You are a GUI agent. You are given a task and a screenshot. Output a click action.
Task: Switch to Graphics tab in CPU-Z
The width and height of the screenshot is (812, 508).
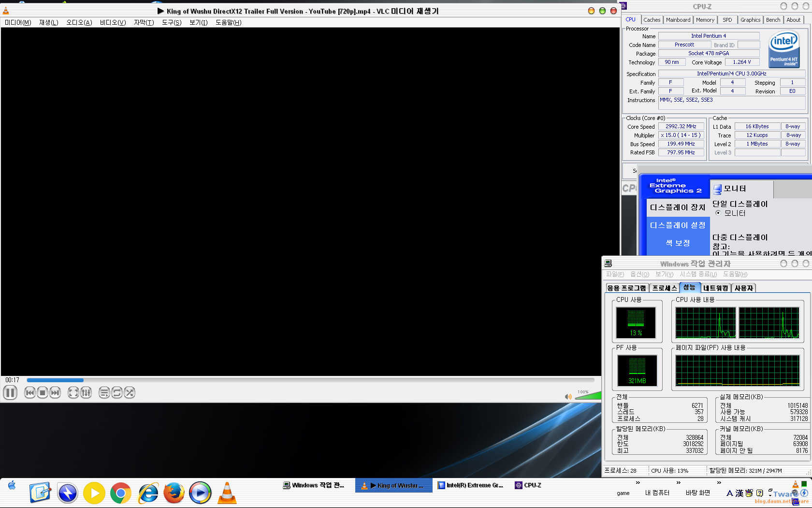click(x=751, y=20)
